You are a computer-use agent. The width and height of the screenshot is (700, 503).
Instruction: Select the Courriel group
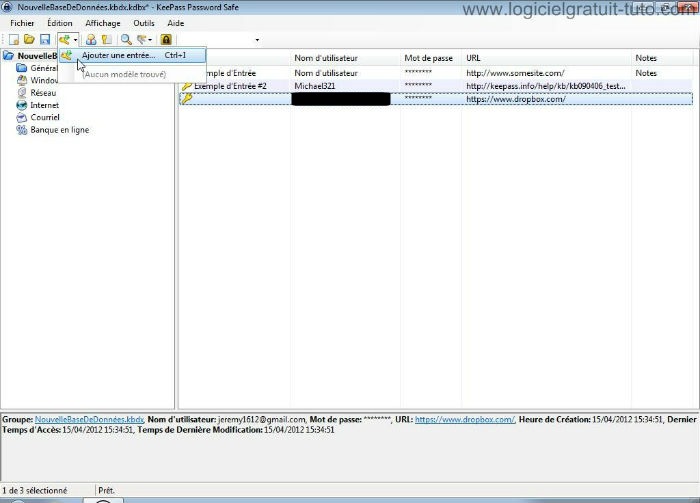click(45, 117)
